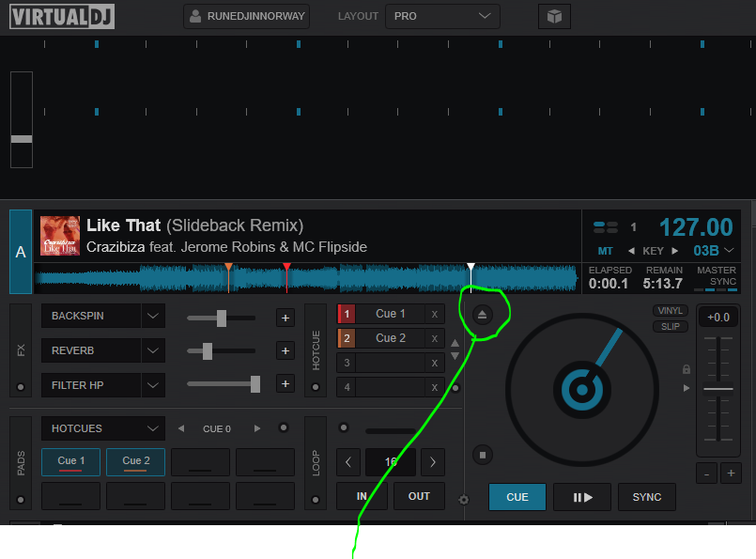Select next pad page right of CUE 0
756x559 pixels.
(257, 428)
